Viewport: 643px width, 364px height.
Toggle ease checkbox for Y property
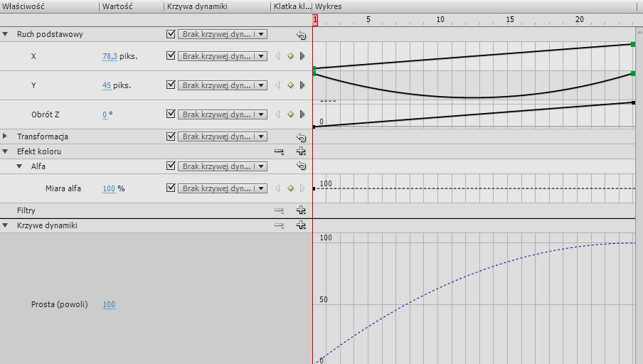pyautogui.click(x=171, y=85)
